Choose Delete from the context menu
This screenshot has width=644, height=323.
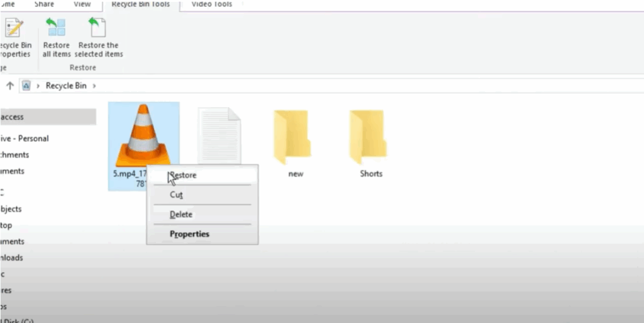(203, 215)
